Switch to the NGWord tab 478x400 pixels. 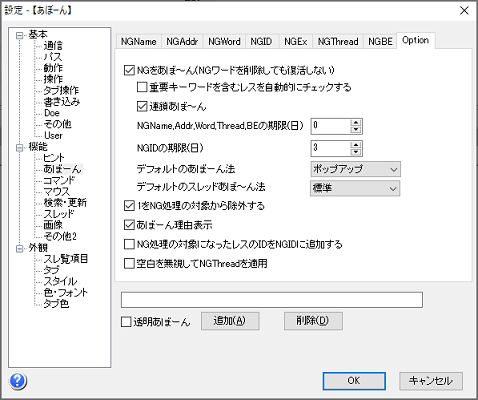(x=224, y=42)
